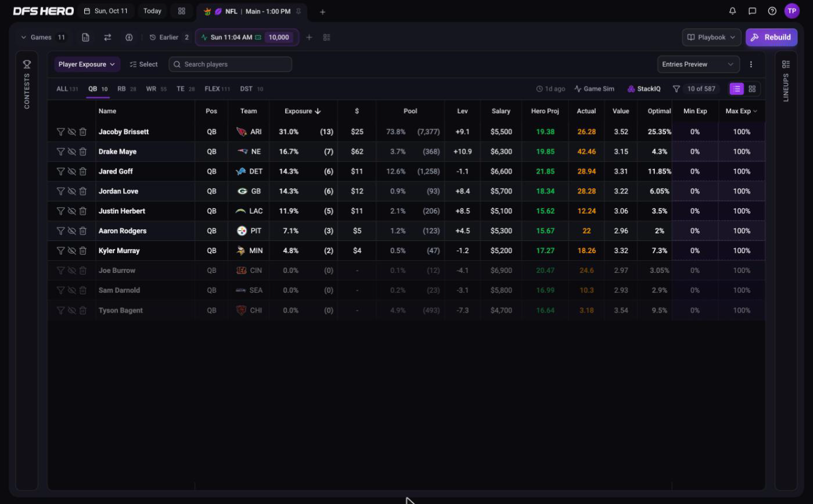This screenshot has width=813, height=504.
Task: Click the Today button
Action: coord(152,11)
